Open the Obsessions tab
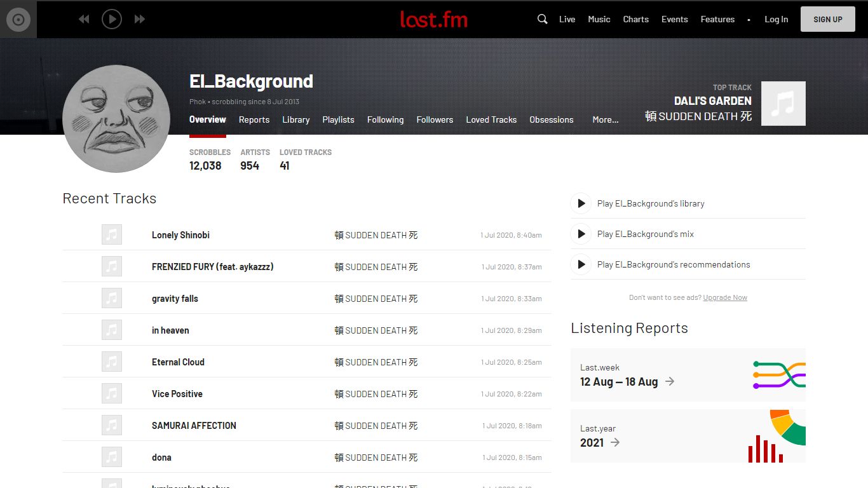The image size is (868, 488). click(552, 119)
